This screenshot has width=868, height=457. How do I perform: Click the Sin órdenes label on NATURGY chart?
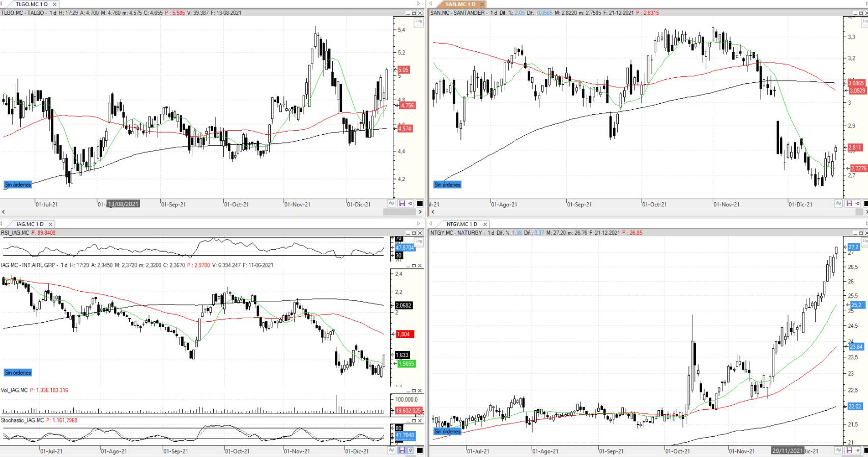tap(447, 431)
